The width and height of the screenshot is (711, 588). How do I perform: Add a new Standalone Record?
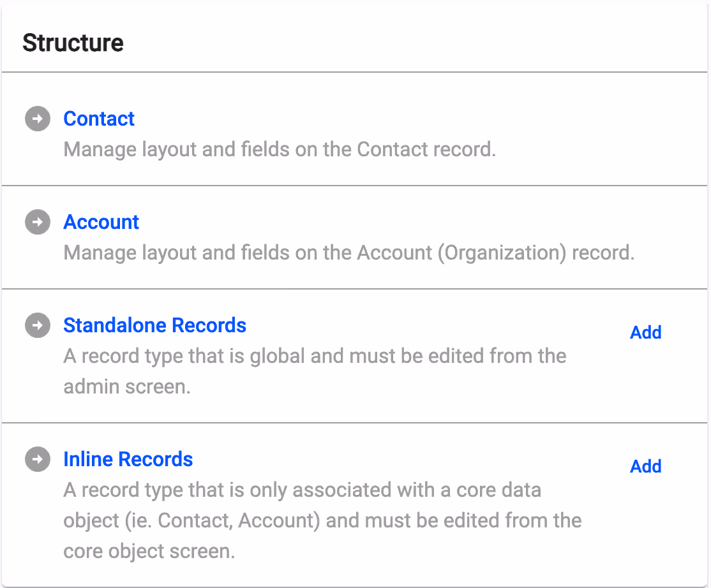(x=645, y=332)
